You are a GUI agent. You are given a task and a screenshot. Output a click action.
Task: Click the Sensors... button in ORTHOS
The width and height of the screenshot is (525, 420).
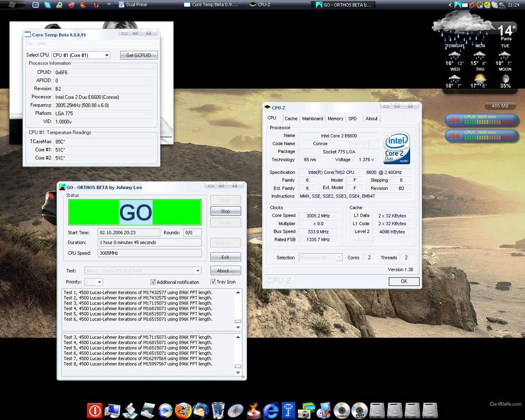(x=226, y=243)
